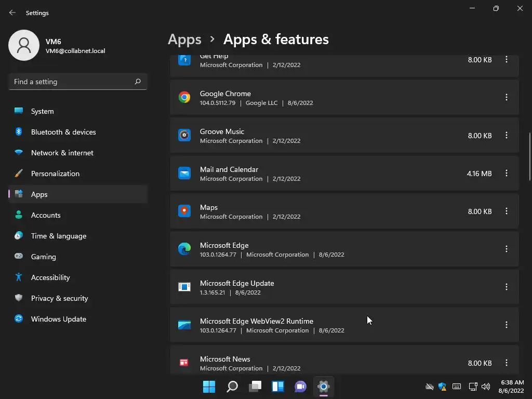532x399 pixels.
Task: Click the Google Chrome app icon
Action: (184, 97)
